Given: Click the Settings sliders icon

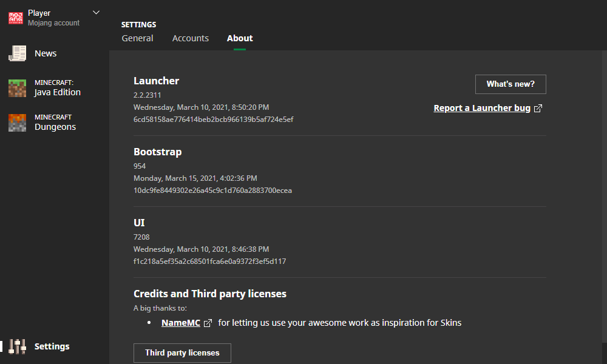Looking at the screenshot, I should tap(18, 346).
